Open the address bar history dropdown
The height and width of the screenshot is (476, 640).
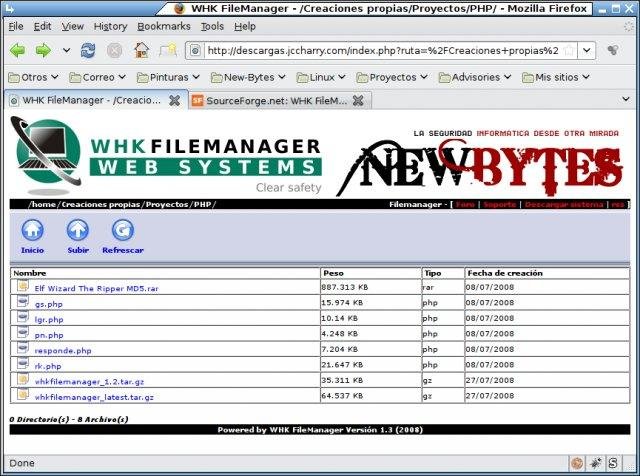click(x=587, y=51)
